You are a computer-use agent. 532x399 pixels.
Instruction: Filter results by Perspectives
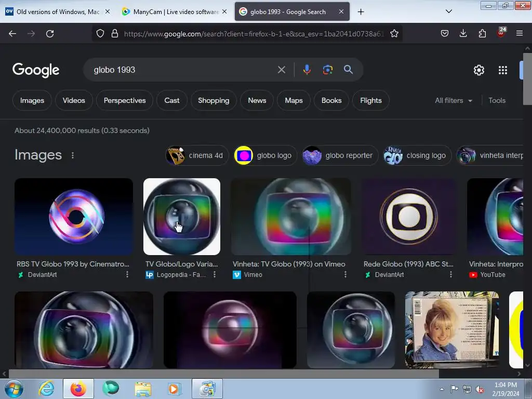(x=125, y=100)
